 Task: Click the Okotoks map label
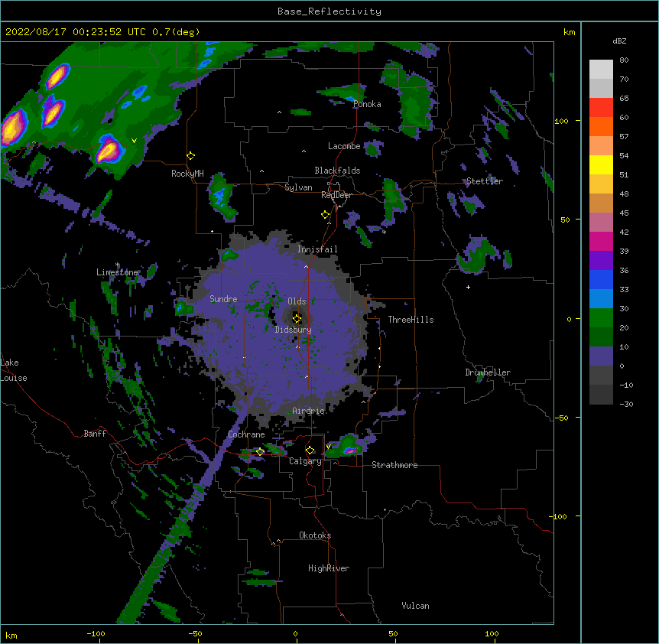(x=315, y=535)
